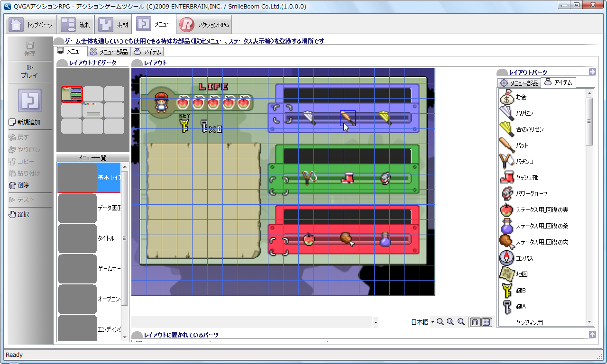The image size is (607, 364).
Task: Click the hero character sprite on the canvas
Action: [x=162, y=102]
